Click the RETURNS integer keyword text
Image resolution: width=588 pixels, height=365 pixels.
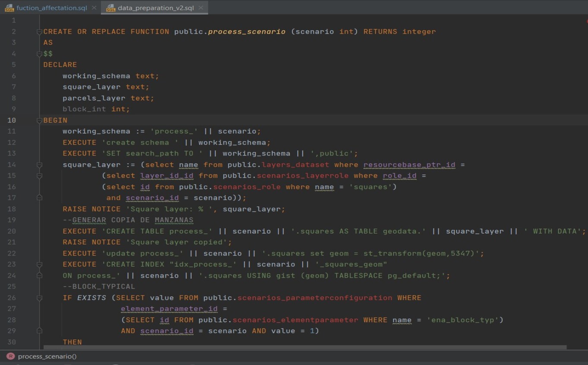click(399, 32)
